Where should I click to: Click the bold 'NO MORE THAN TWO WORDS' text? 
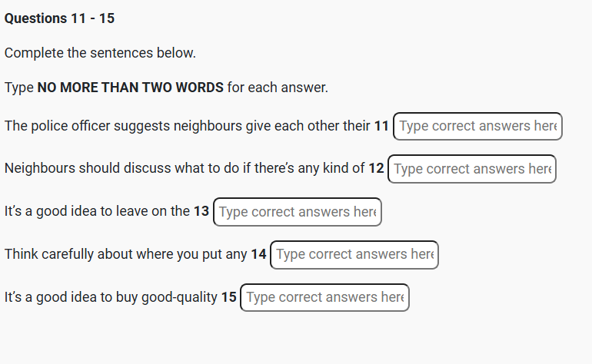tap(131, 88)
